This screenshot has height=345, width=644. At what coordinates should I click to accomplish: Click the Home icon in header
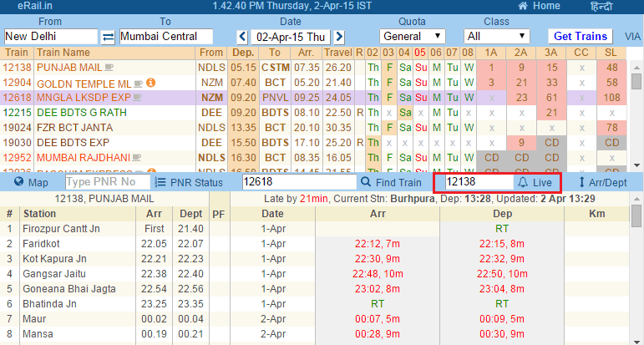[x=523, y=6]
